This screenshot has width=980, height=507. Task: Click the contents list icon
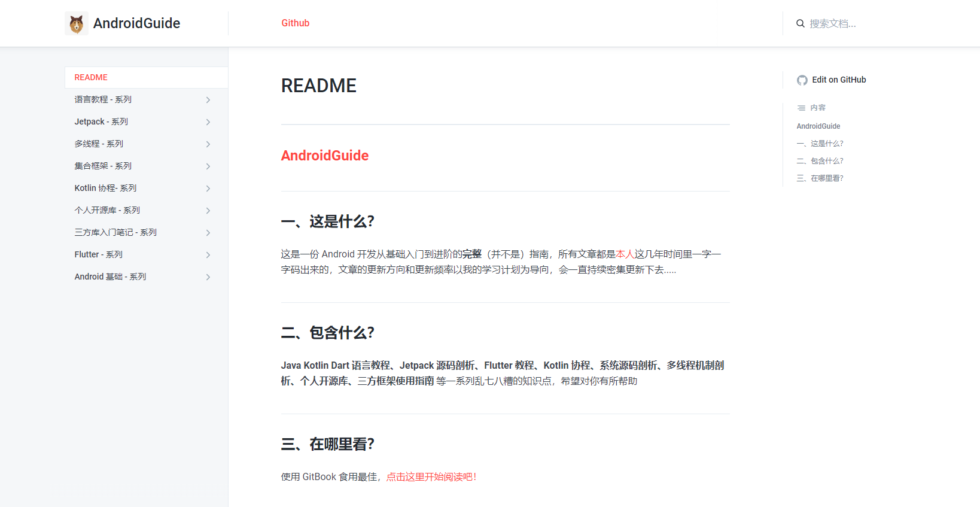(801, 108)
